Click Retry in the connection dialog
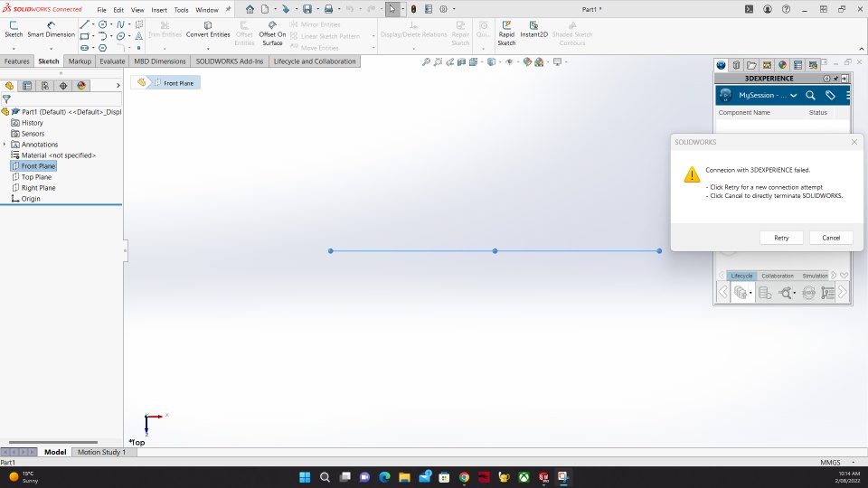The image size is (868, 488). pos(781,238)
